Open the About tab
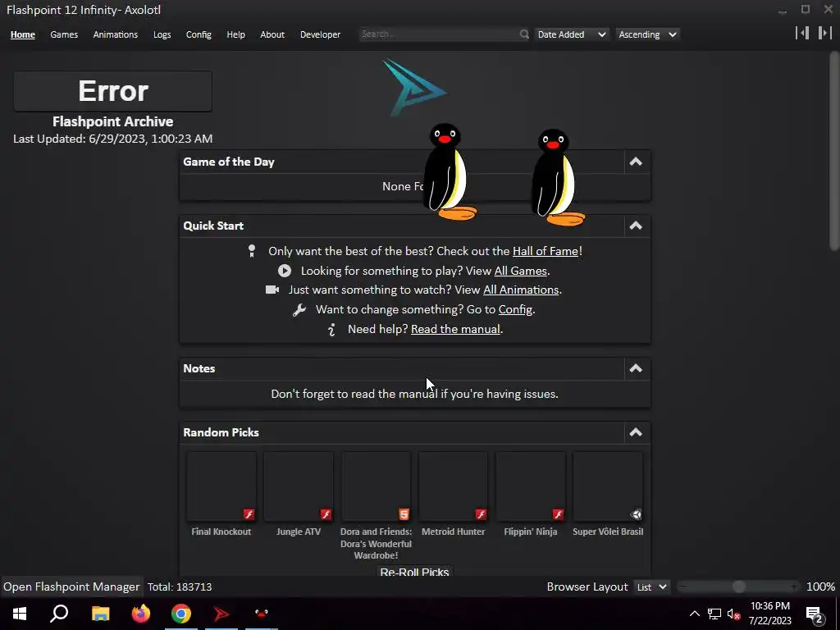The height and width of the screenshot is (630, 840). 272,34
